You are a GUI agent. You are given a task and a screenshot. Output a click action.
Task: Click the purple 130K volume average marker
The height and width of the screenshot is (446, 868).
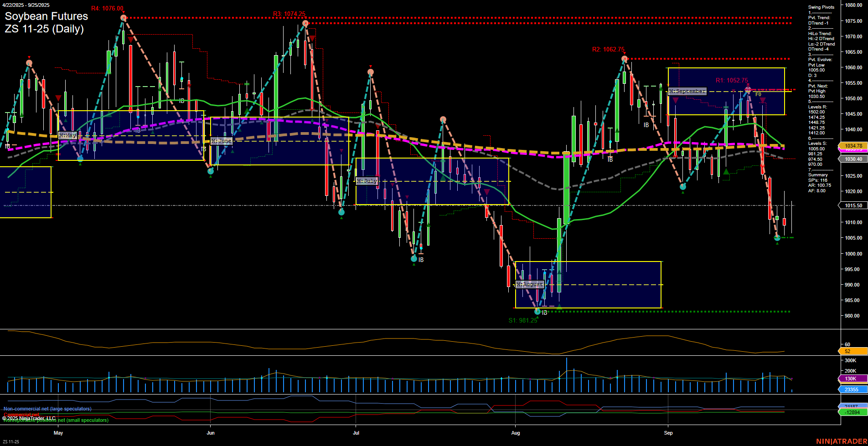[850, 379]
